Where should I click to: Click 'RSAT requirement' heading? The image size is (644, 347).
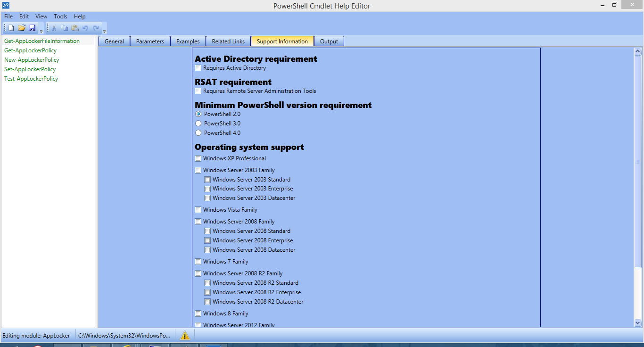point(233,82)
